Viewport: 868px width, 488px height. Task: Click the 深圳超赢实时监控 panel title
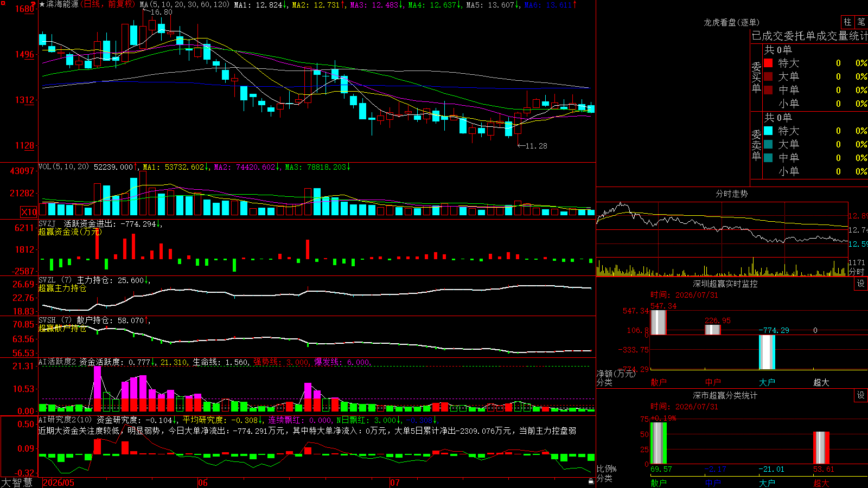pos(725,284)
